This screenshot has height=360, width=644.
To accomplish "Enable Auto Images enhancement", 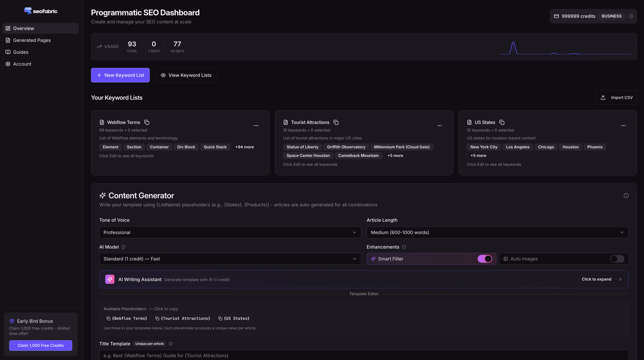I will (x=617, y=259).
